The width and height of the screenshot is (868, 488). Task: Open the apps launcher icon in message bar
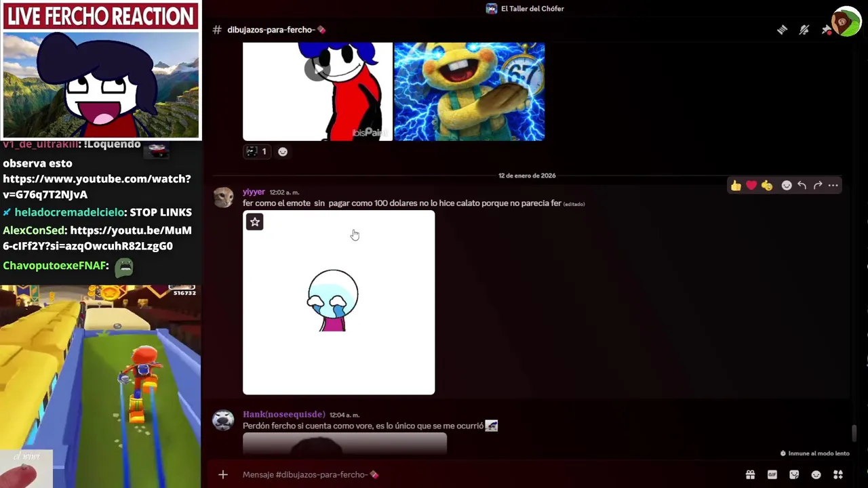[x=838, y=474]
